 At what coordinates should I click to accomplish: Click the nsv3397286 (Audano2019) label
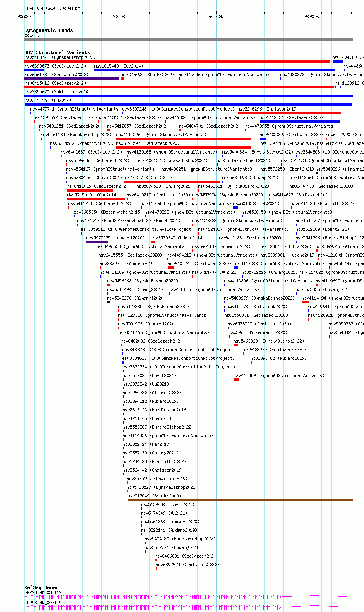(x=288, y=143)
